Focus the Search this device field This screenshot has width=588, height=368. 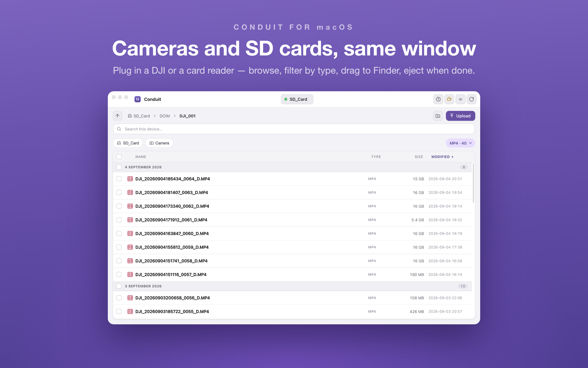click(294, 129)
